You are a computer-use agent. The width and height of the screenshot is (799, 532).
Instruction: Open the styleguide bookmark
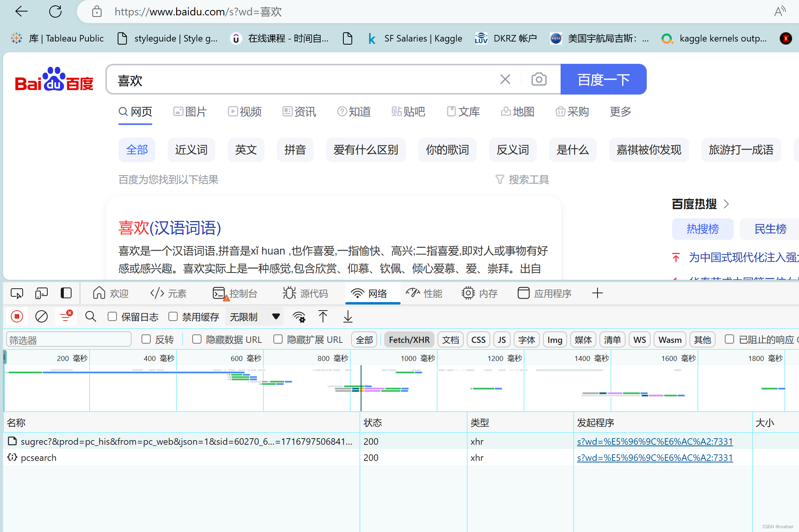(x=168, y=38)
